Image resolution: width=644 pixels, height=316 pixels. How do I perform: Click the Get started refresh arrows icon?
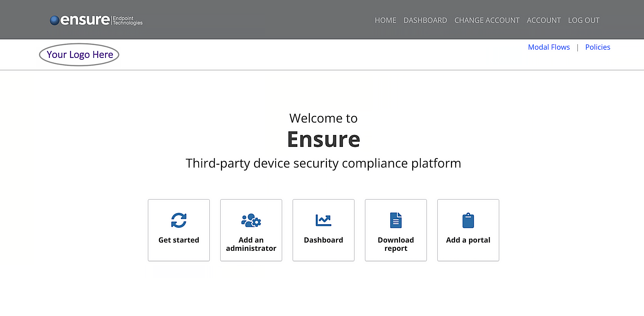[x=179, y=220]
